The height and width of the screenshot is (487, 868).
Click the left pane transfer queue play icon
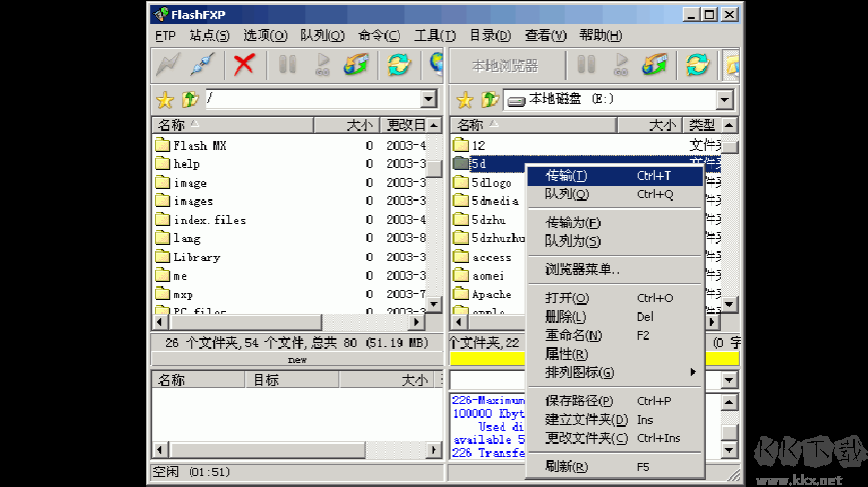point(322,65)
